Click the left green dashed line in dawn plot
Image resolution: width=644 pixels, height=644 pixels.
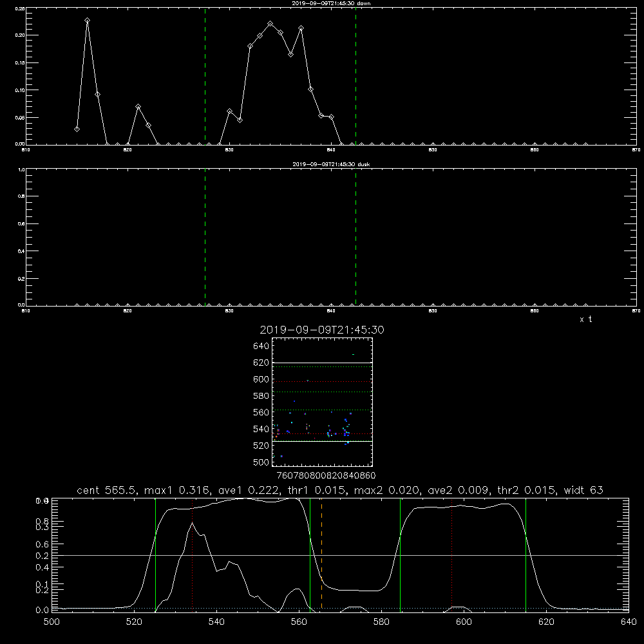205,76
